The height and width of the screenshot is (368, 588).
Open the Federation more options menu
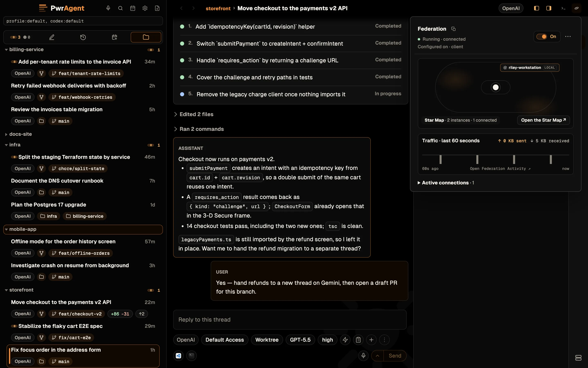[568, 37]
